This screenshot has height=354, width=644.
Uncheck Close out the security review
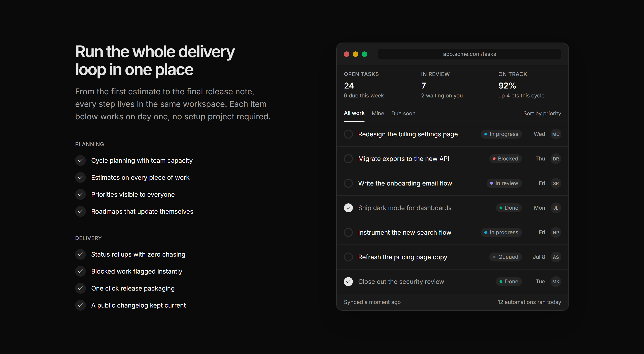click(348, 282)
